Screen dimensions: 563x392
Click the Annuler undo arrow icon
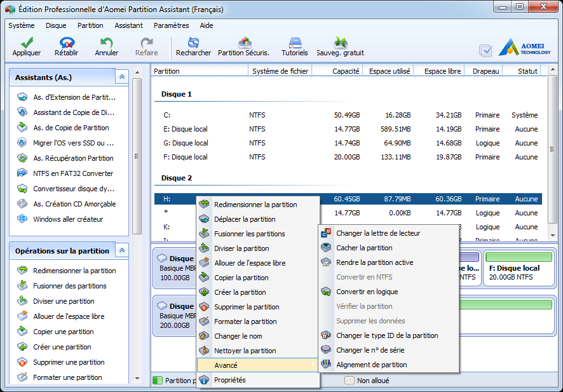point(106,43)
